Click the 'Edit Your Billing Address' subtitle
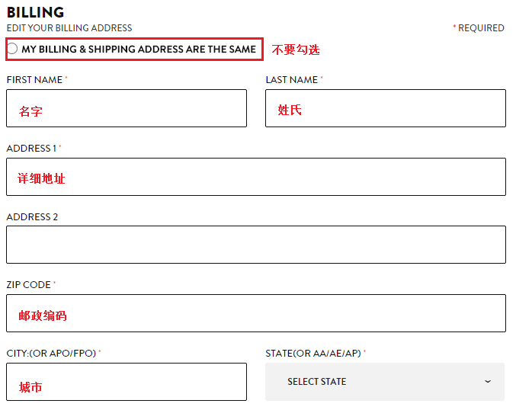 coord(69,27)
